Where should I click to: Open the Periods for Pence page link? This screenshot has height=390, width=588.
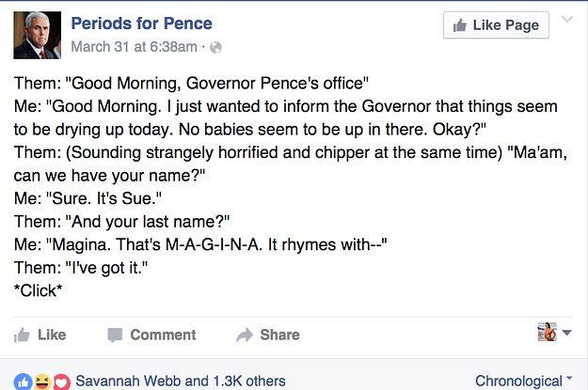click(141, 23)
